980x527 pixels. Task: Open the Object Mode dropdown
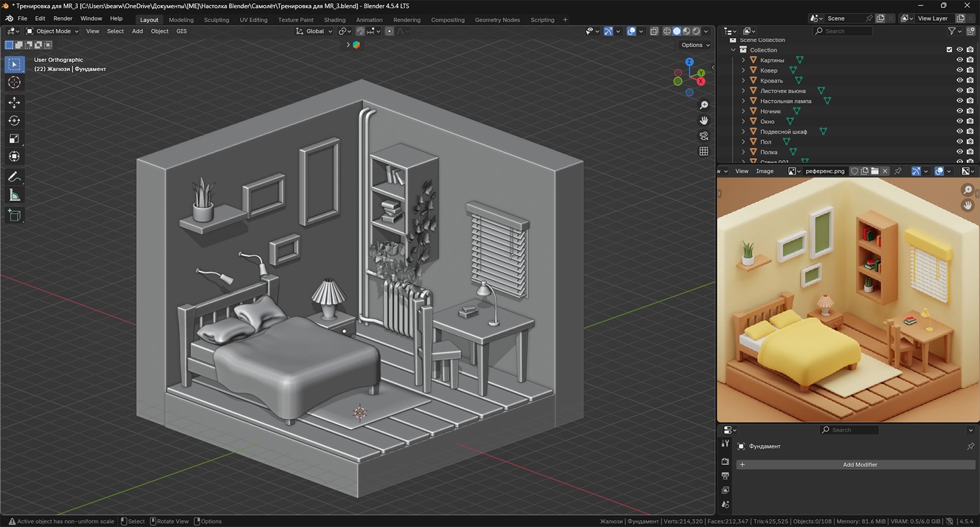pyautogui.click(x=53, y=31)
